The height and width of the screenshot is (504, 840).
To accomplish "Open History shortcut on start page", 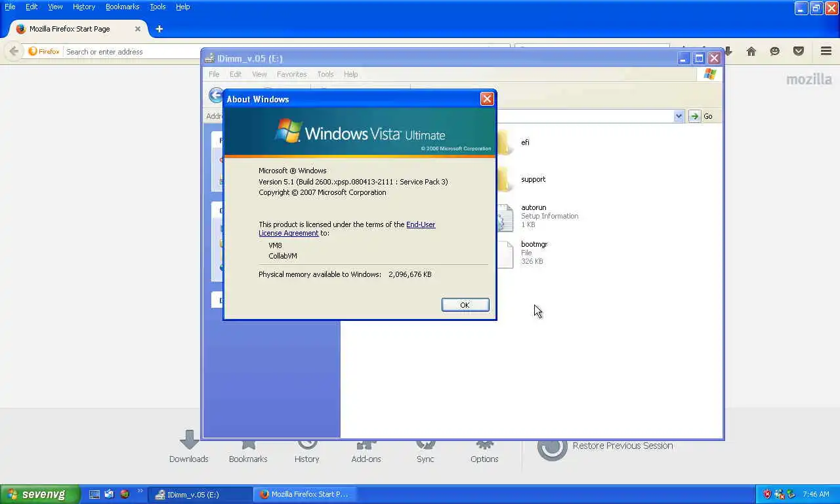I will coord(307,451).
